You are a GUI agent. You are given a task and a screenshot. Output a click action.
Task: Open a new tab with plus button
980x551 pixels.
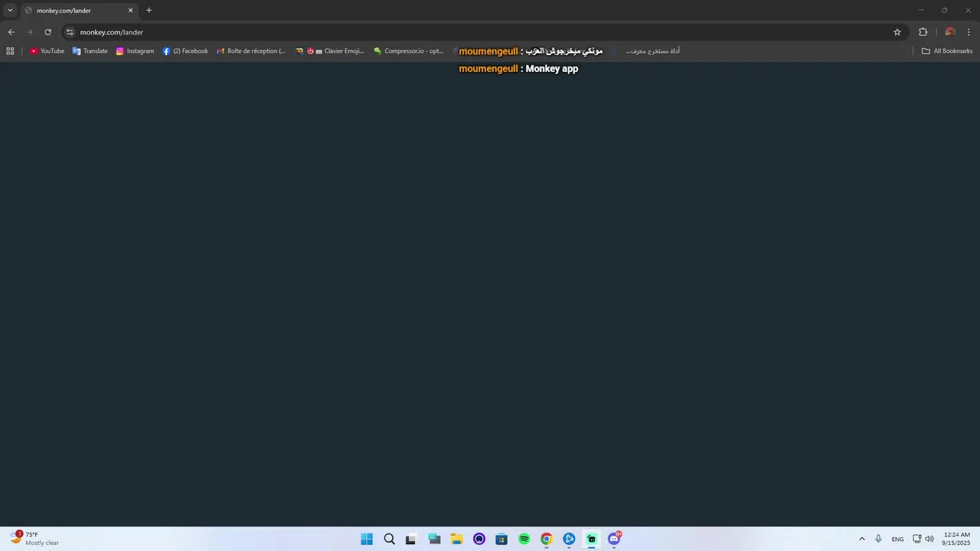149,11
